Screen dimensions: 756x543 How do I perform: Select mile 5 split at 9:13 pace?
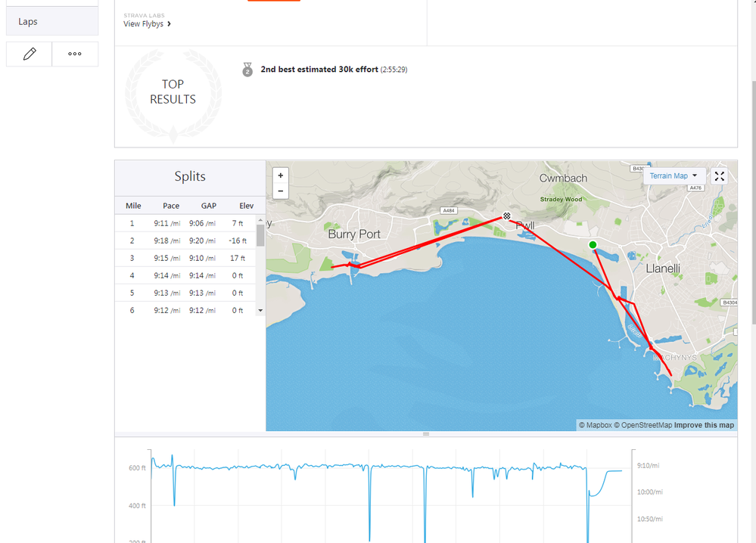185,293
